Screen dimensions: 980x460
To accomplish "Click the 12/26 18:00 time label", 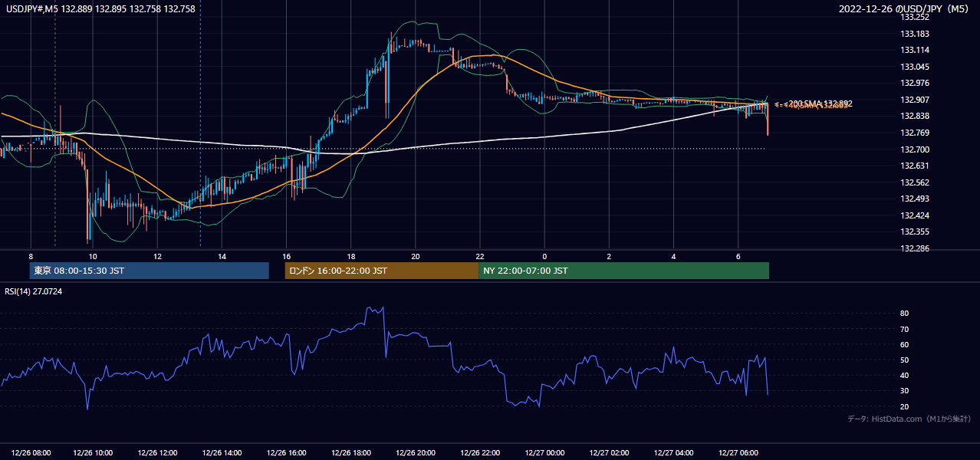I will pyautogui.click(x=350, y=452).
